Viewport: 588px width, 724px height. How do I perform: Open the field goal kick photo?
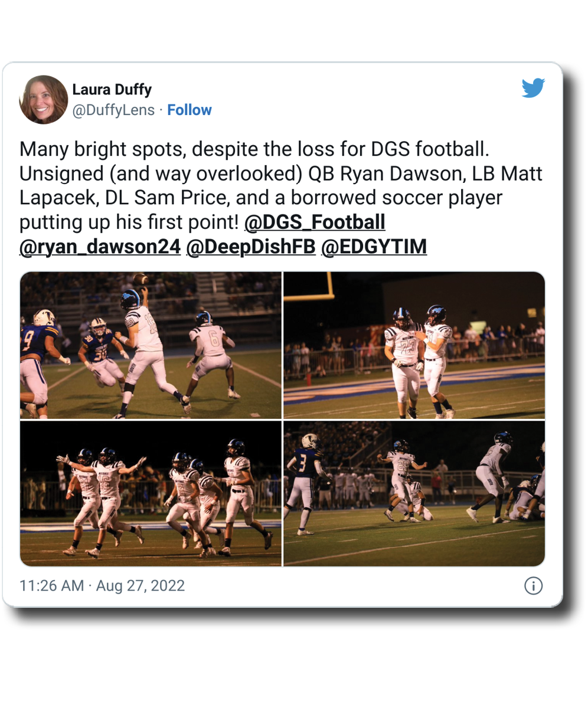414,493
